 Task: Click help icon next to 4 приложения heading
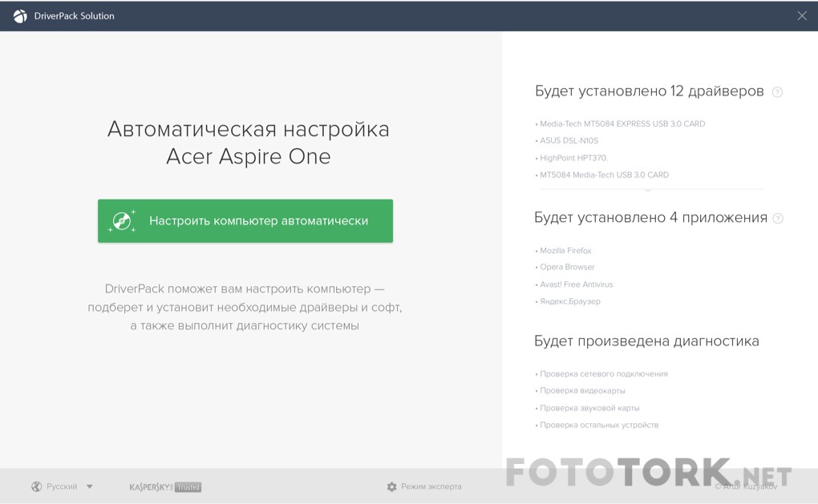[x=778, y=219]
